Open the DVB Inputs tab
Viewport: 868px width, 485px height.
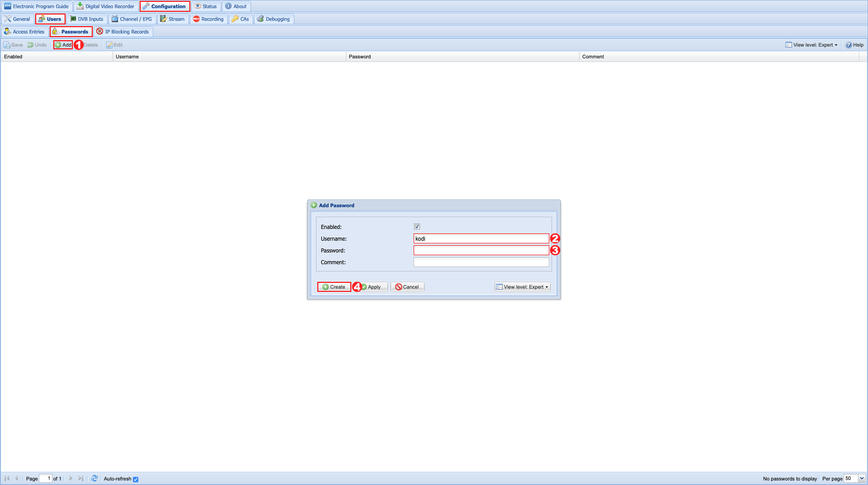click(86, 19)
